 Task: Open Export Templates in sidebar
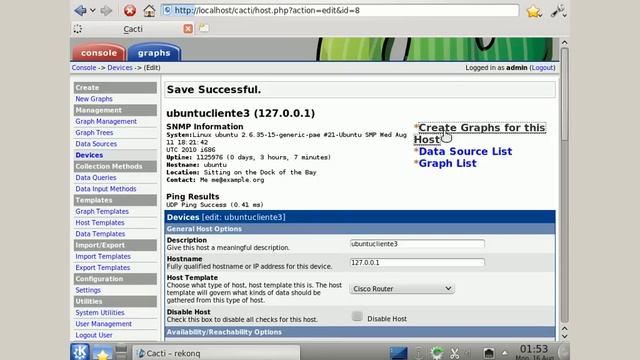(x=103, y=267)
